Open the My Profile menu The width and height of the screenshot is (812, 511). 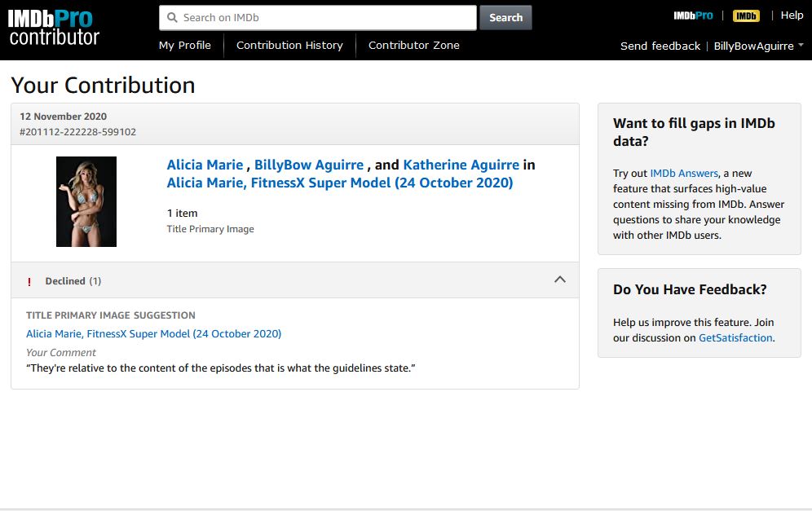pyautogui.click(x=184, y=46)
